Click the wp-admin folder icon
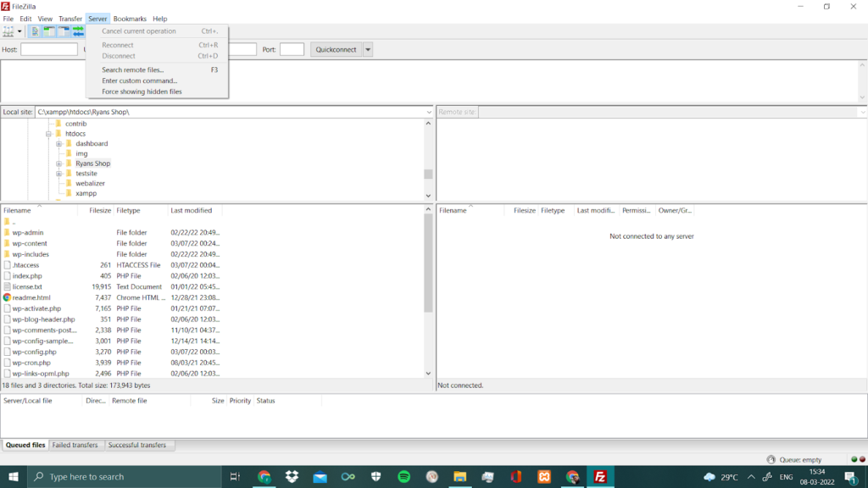 pyautogui.click(x=7, y=233)
